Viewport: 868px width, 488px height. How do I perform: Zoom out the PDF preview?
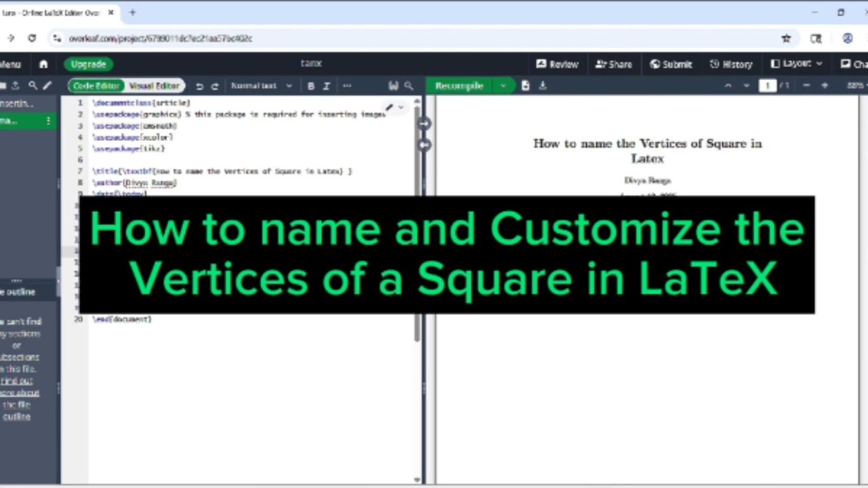click(806, 86)
